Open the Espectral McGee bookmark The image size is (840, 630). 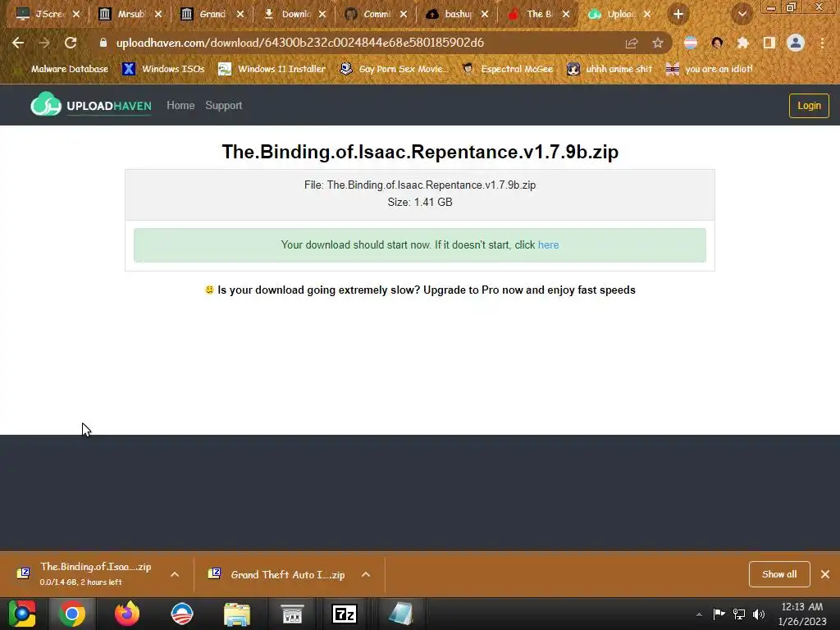click(x=508, y=69)
